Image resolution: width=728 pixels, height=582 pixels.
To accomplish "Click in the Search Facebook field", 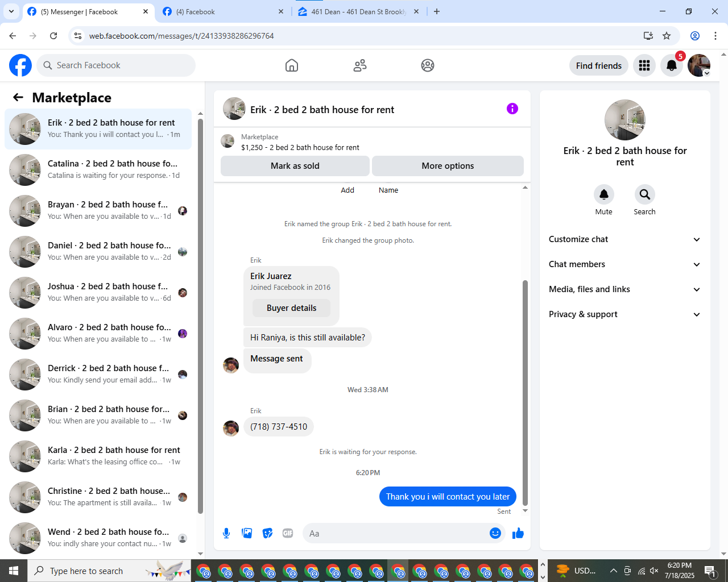I will [116, 65].
